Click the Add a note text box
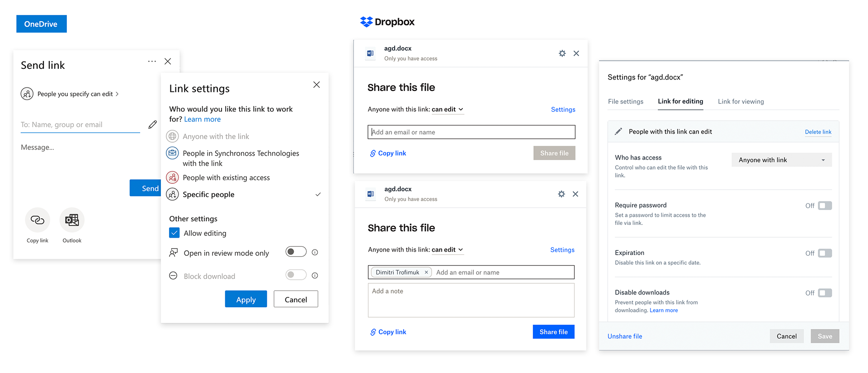Viewport: 868px width, 373px height. (x=471, y=300)
